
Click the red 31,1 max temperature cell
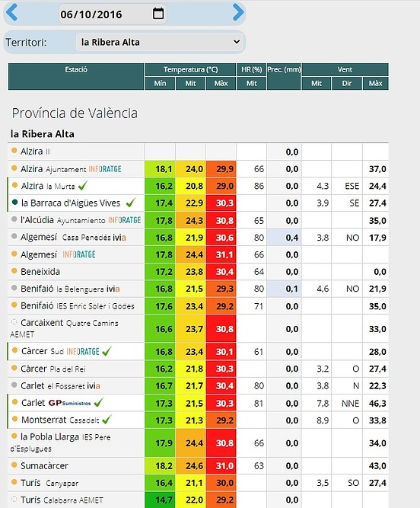tap(221, 254)
